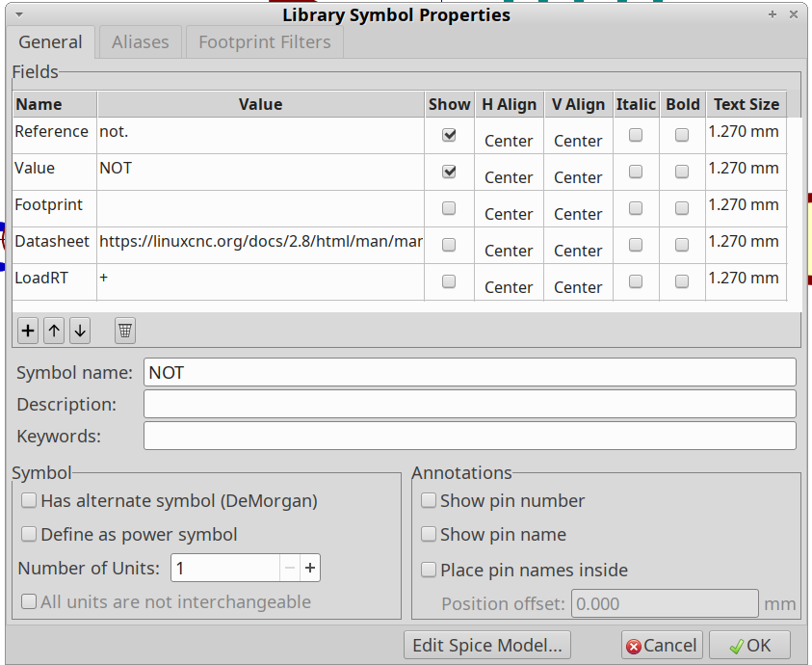812x665 pixels.
Task: Enable Bold for the Datasheet row
Action: (681, 245)
